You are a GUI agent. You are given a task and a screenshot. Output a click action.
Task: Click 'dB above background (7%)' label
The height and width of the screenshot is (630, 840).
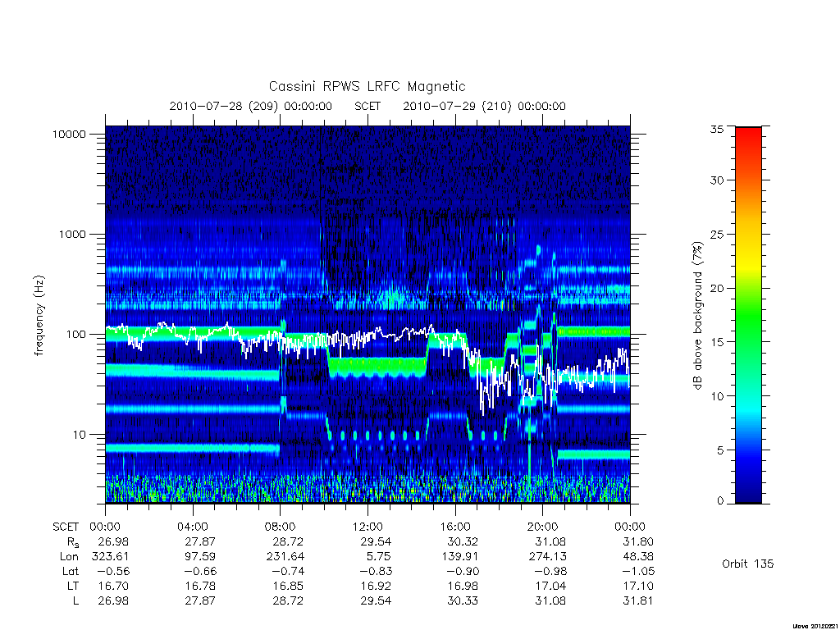tap(697, 316)
